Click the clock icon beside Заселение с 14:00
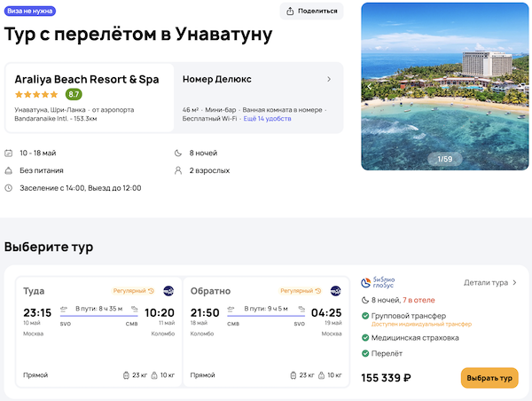 pos(9,188)
